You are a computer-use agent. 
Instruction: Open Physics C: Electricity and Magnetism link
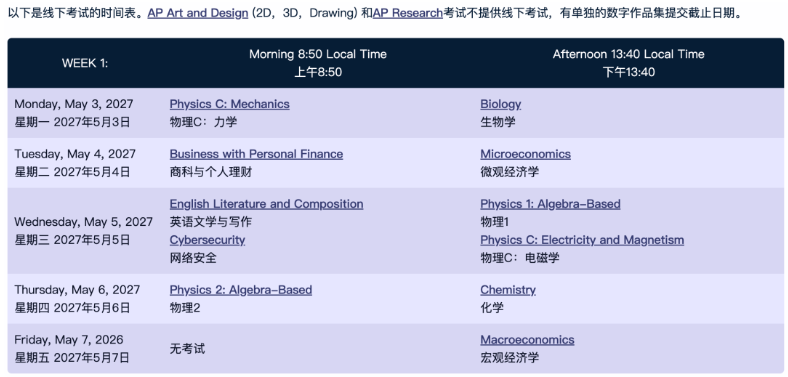pos(582,240)
